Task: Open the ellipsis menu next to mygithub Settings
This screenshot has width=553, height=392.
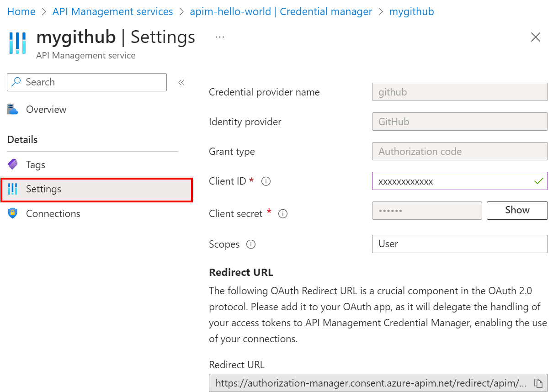Action: [x=220, y=36]
